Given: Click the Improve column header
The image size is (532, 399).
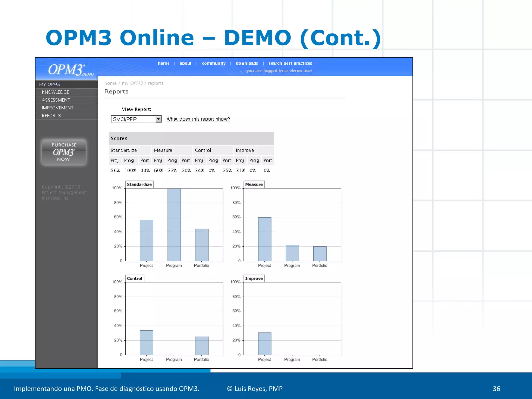Looking at the screenshot, I should click(254, 150).
